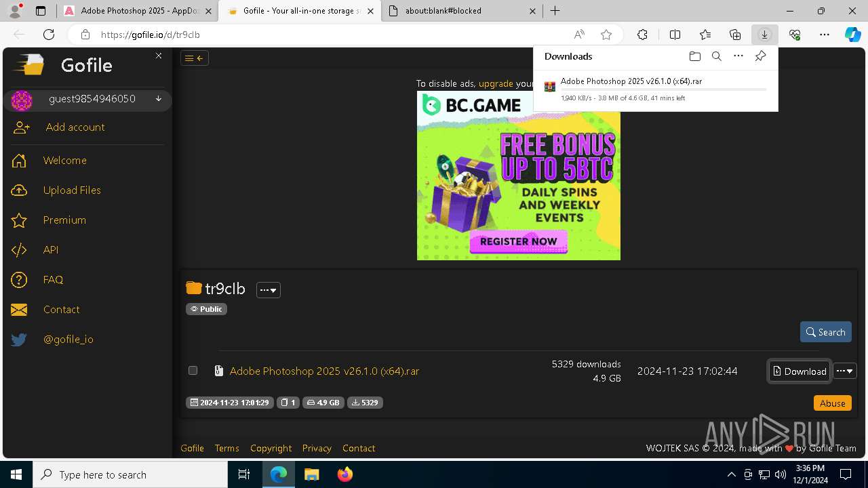Open Welcome in sidebar
868x488 pixels.
[x=65, y=161]
